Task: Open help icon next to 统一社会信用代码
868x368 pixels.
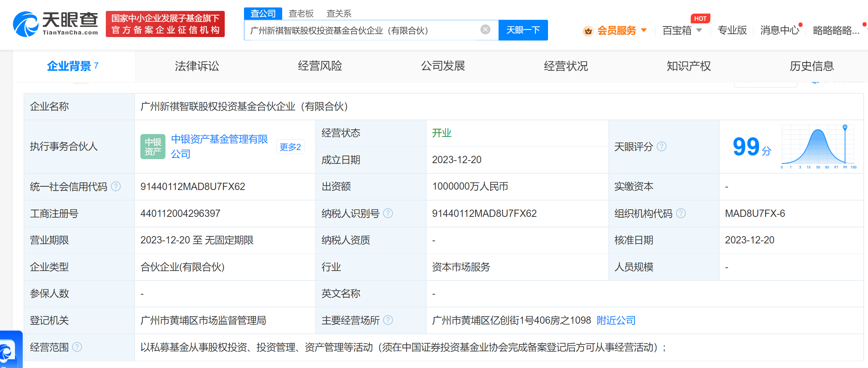Action: pyautogui.click(x=116, y=186)
